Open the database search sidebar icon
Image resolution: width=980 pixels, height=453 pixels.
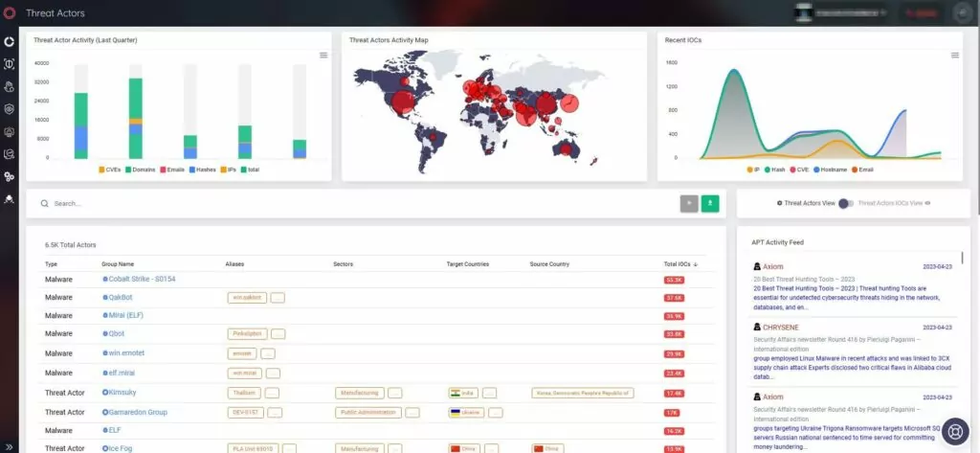[x=9, y=154]
